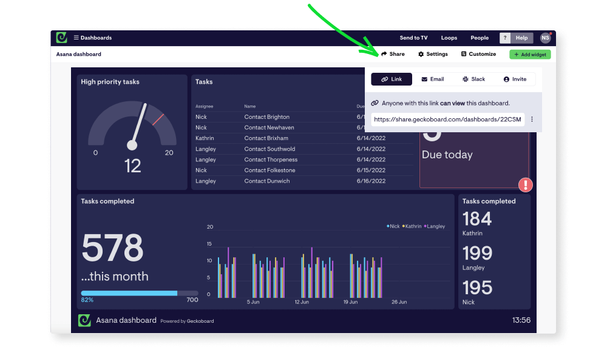Click the Geckoboard logo in the top bar

point(61,38)
